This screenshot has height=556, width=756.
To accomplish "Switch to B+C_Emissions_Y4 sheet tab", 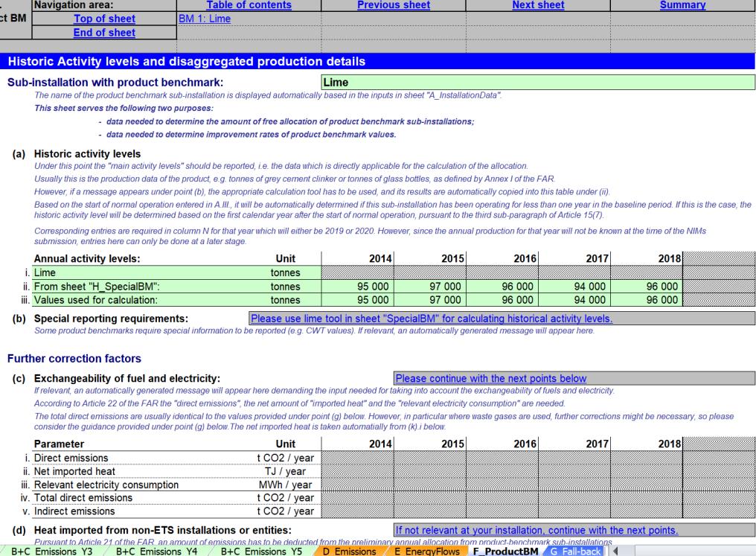I will (x=157, y=552).
